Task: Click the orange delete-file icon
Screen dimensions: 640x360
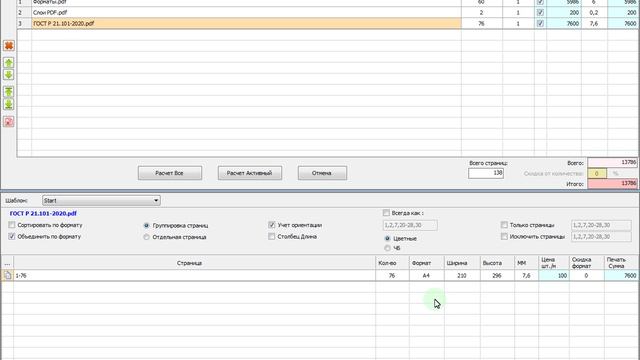Action: 9,45
